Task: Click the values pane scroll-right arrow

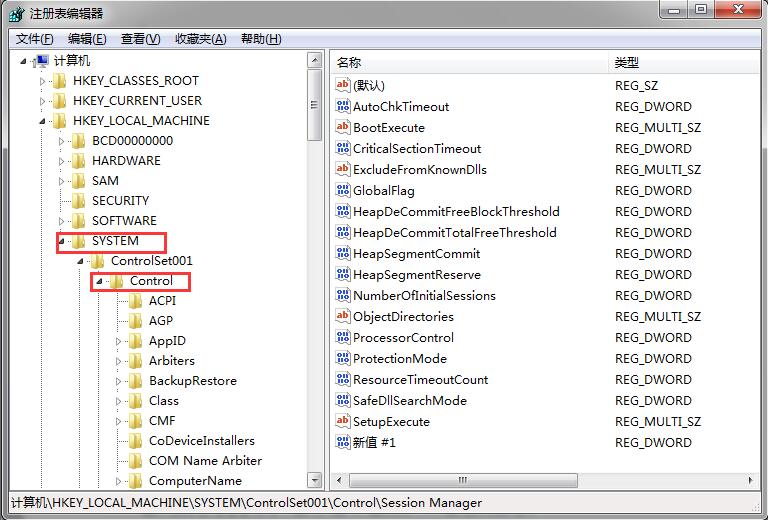Action: pos(750,480)
